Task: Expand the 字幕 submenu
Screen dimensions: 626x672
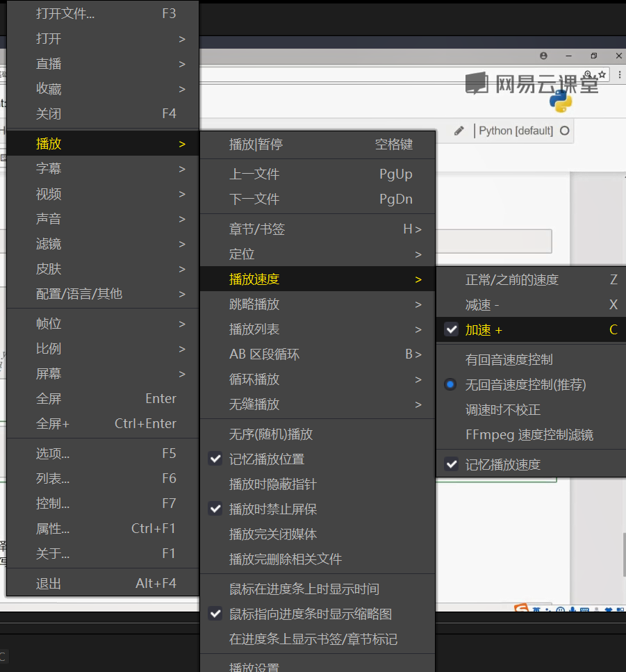Action: [x=103, y=168]
